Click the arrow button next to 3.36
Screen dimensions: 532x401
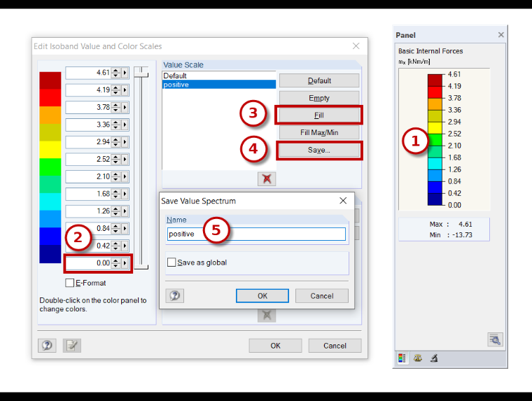(125, 125)
